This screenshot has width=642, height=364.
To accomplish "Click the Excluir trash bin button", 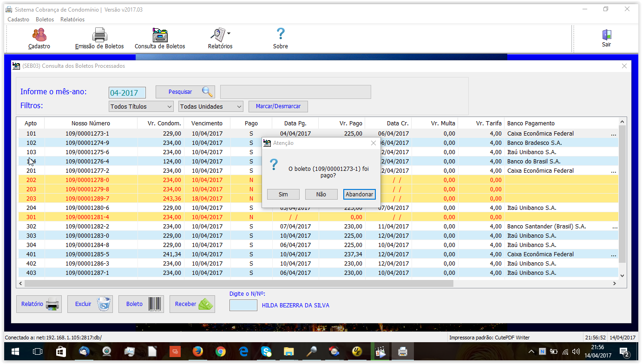I will point(90,304).
